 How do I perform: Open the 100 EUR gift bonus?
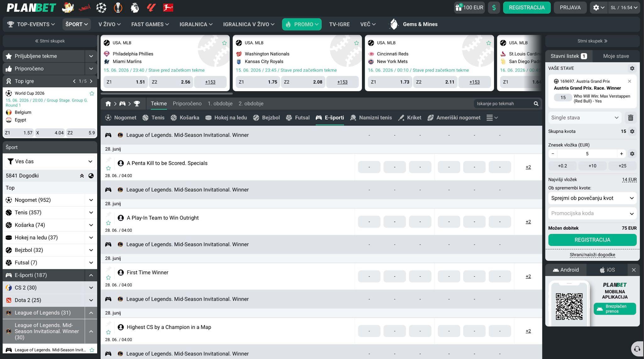469,8
